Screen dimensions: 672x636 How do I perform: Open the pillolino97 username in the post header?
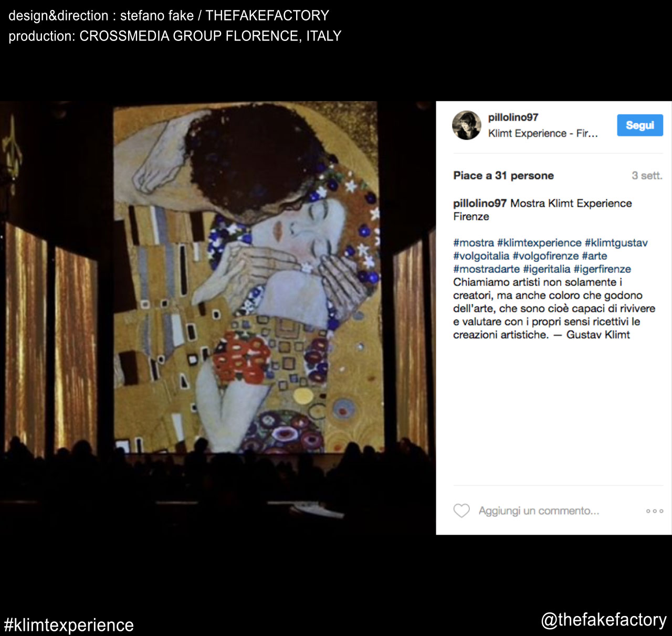pyautogui.click(x=513, y=118)
